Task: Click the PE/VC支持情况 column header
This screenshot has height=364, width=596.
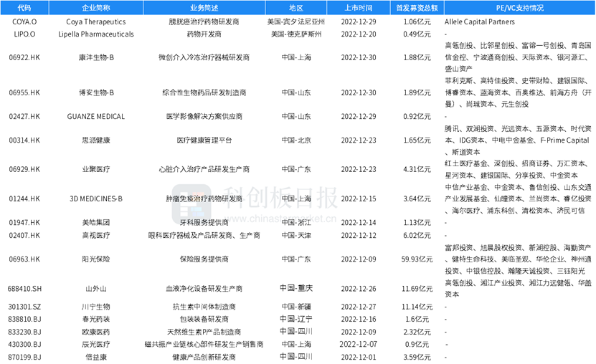Action: (x=519, y=8)
